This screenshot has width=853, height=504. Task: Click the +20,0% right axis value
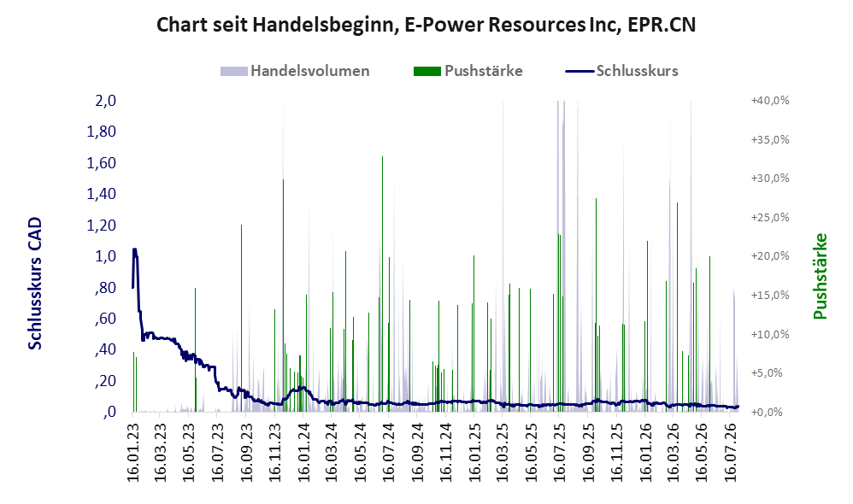coord(770,256)
